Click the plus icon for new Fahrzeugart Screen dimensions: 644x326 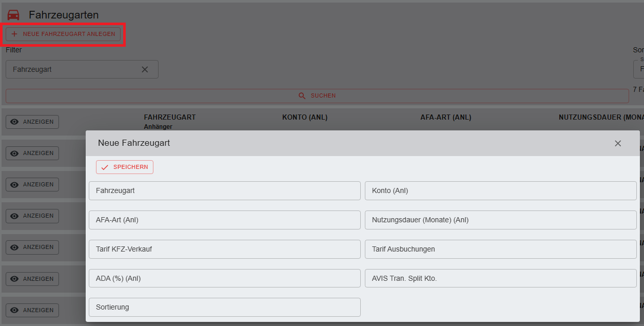coord(14,34)
